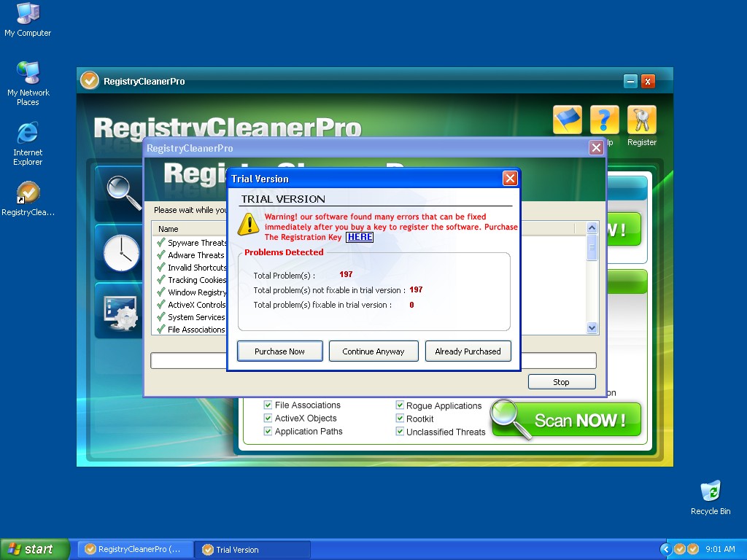The image size is (747, 560).
Task: Open the clock schedule sidebar icon
Action: pos(120,252)
